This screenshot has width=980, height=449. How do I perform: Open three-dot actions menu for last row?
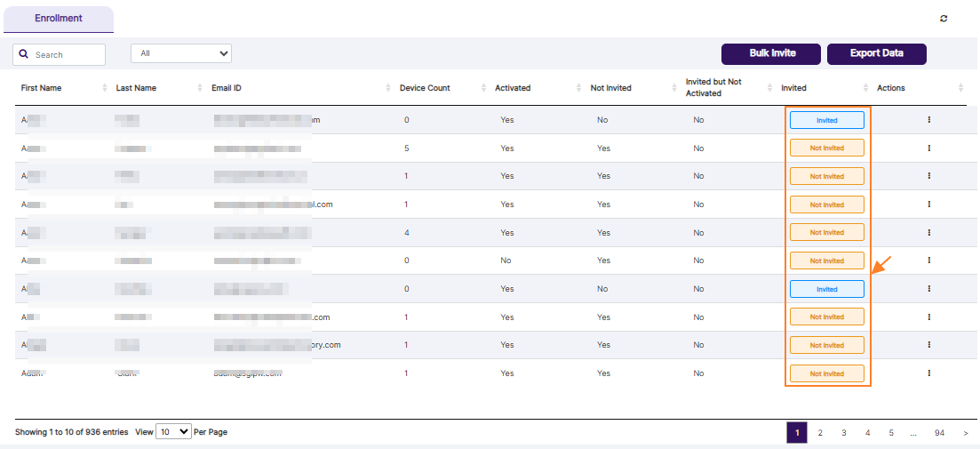[928, 373]
